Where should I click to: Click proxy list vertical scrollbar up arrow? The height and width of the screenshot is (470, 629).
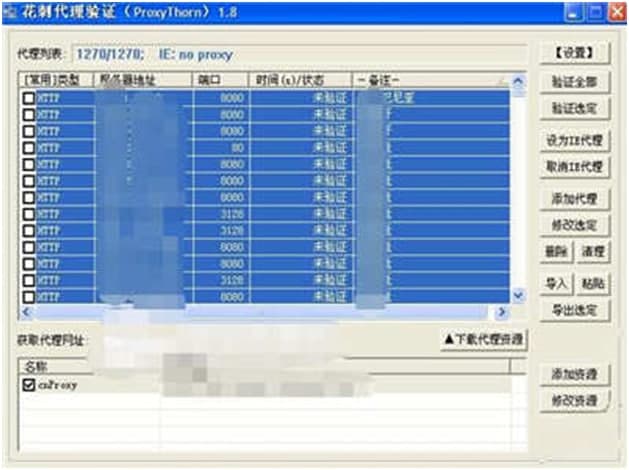coord(518,81)
